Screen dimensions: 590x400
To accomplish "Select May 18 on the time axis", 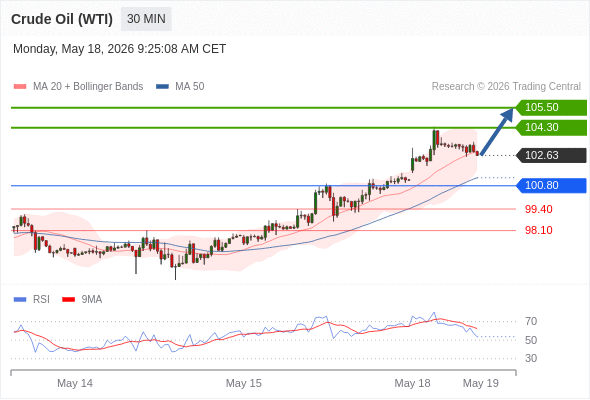I will [412, 383].
